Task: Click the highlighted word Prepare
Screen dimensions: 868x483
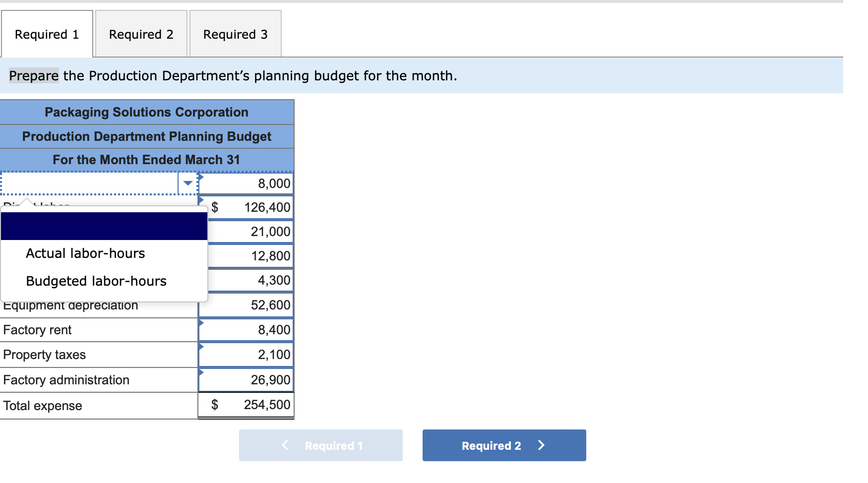Action: pos(34,75)
